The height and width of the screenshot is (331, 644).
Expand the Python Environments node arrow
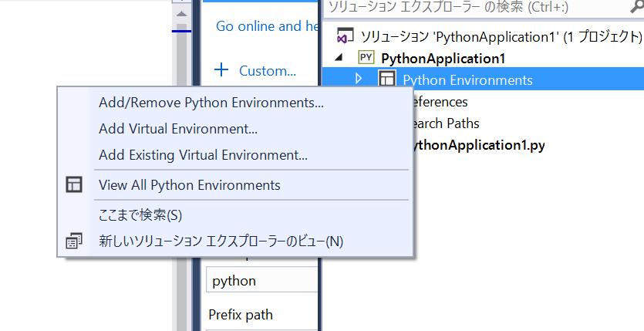point(358,79)
